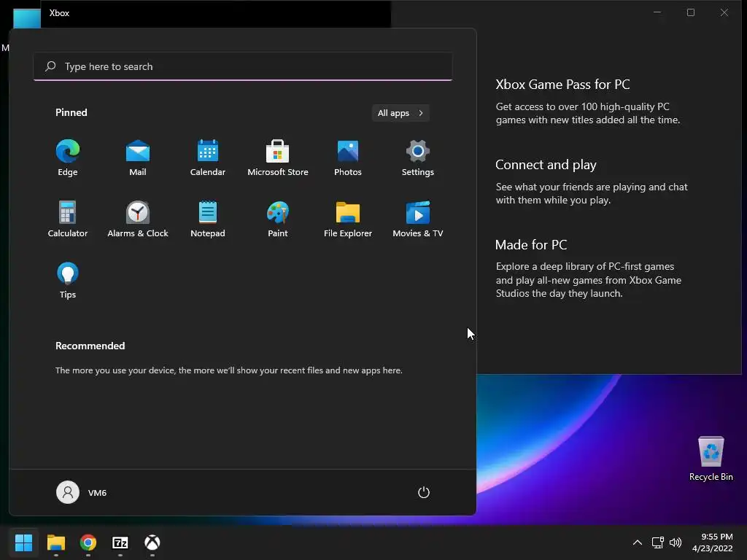Open the Tips app
The height and width of the screenshot is (560, 747).
click(x=68, y=281)
